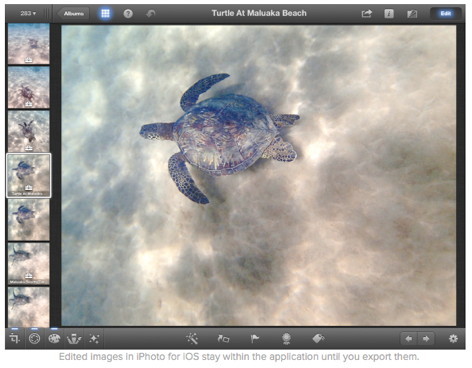Screen dimensions: 472x368
Task: Select the sixth thumbnail with caption
Action: [29, 264]
